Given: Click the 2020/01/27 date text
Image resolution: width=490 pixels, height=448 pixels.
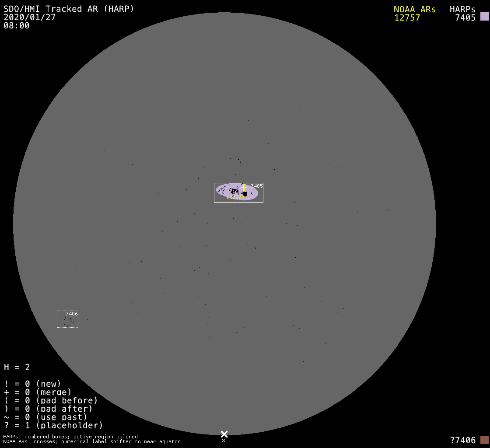Looking at the screenshot, I should tap(30, 17).
